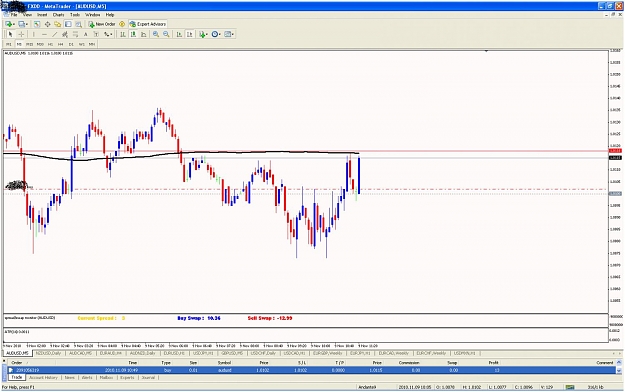Screen dimensions: 625x392
Task: Toggle Auto Scroll chart icon
Action: click(179, 34)
